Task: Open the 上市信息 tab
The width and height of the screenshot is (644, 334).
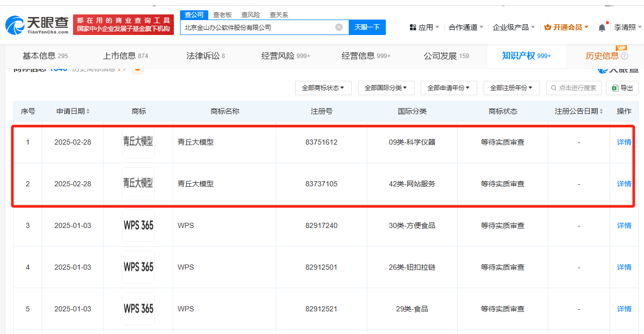Action: click(x=126, y=56)
